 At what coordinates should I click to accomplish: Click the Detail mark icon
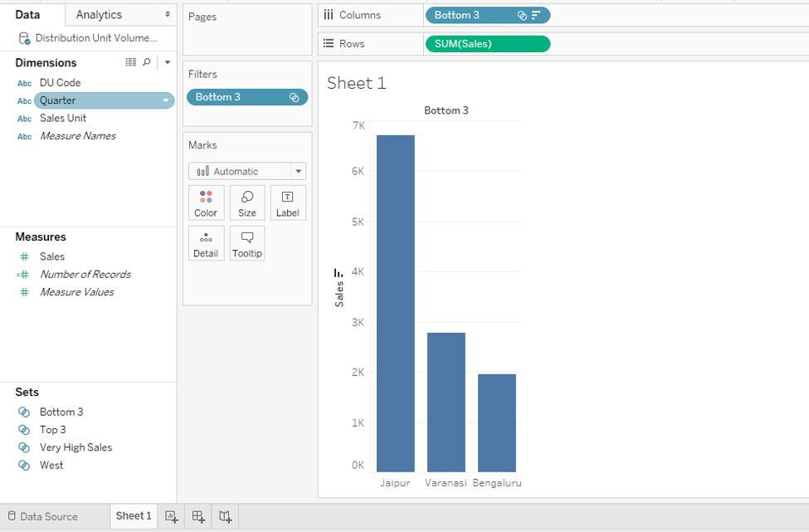pos(206,242)
